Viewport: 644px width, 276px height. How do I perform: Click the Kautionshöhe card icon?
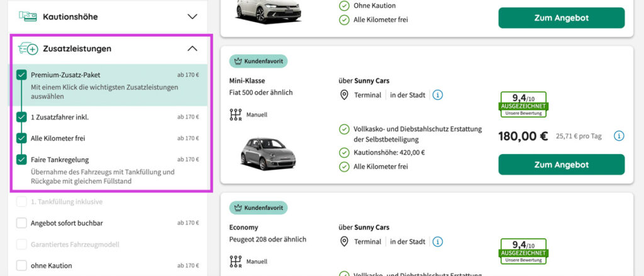coord(28,16)
